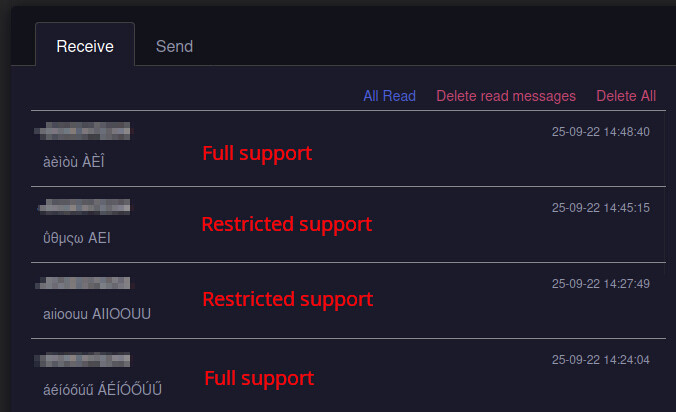The height and width of the screenshot is (412, 676).
Task: Click the blurred sender of the first message
Action: (84, 132)
